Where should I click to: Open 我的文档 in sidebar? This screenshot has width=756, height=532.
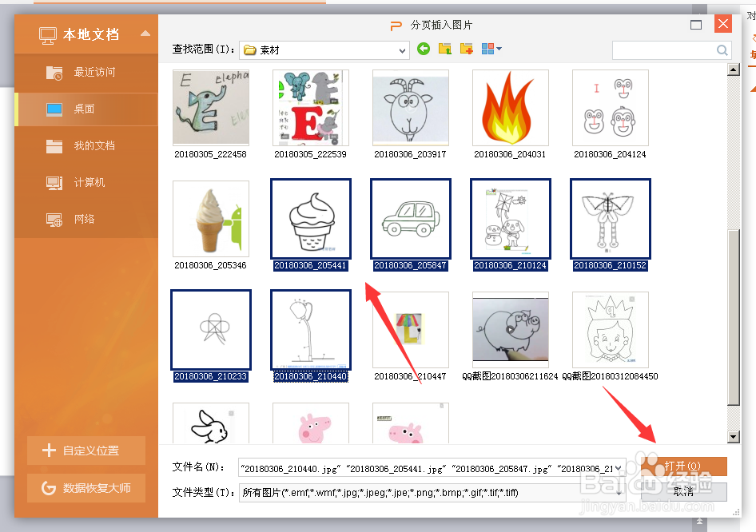coord(86,145)
